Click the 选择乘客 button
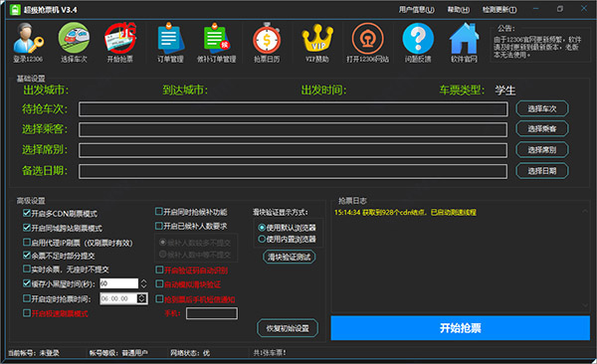This screenshot has height=364, width=597. pos(542,129)
